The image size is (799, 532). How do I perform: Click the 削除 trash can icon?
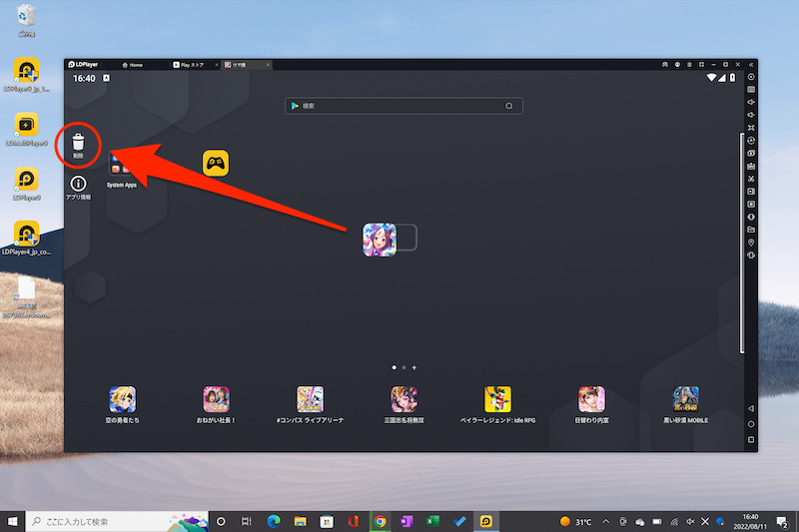[78, 144]
